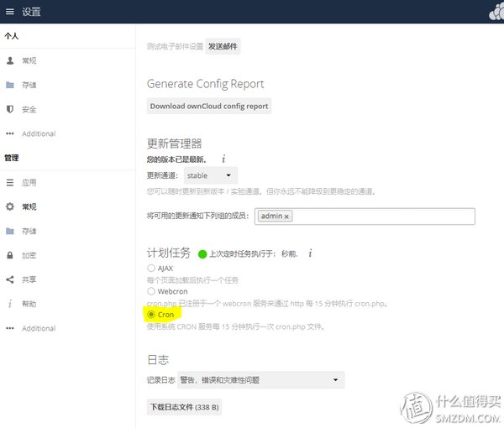
Task: Click the 加密 lock icon
Action: (10, 255)
